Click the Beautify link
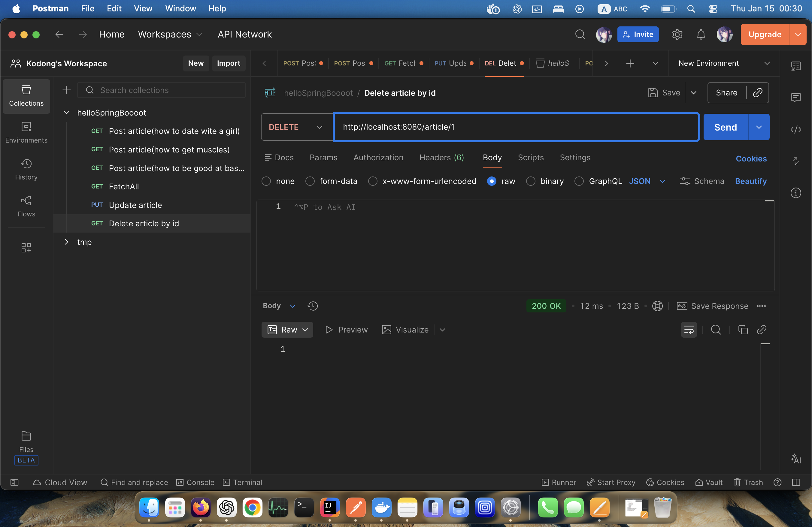The width and height of the screenshot is (812, 527). tap(750, 181)
